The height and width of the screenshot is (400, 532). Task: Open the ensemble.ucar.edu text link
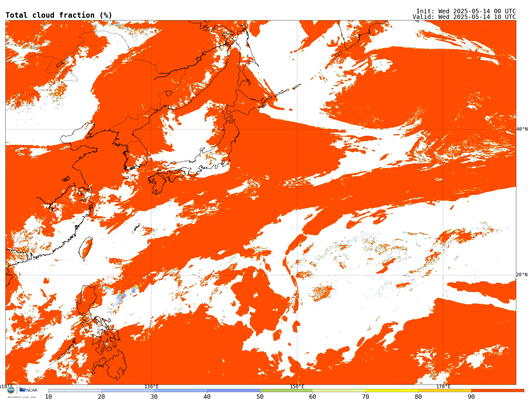pos(22,397)
